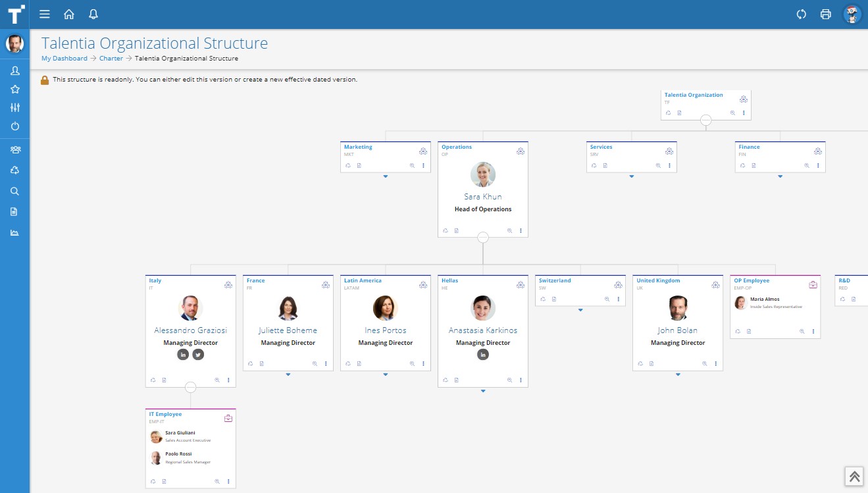Zoom into the France card with magnifier
868x493 pixels.
point(315,364)
